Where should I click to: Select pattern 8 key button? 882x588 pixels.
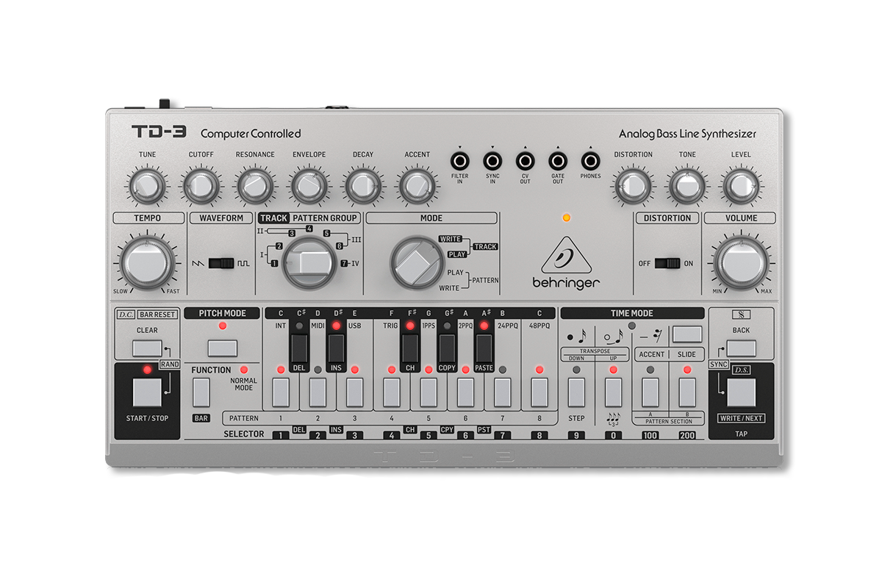pyautogui.click(x=539, y=392)
